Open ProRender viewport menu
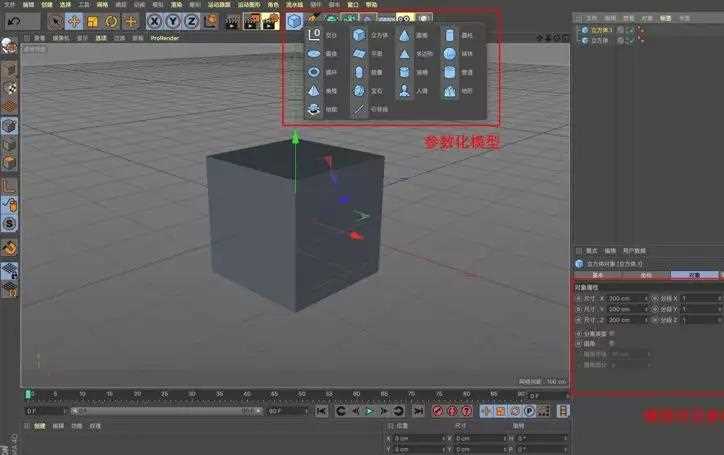Image resolution: width=724 pixels, height=455 pixels. 164,38
